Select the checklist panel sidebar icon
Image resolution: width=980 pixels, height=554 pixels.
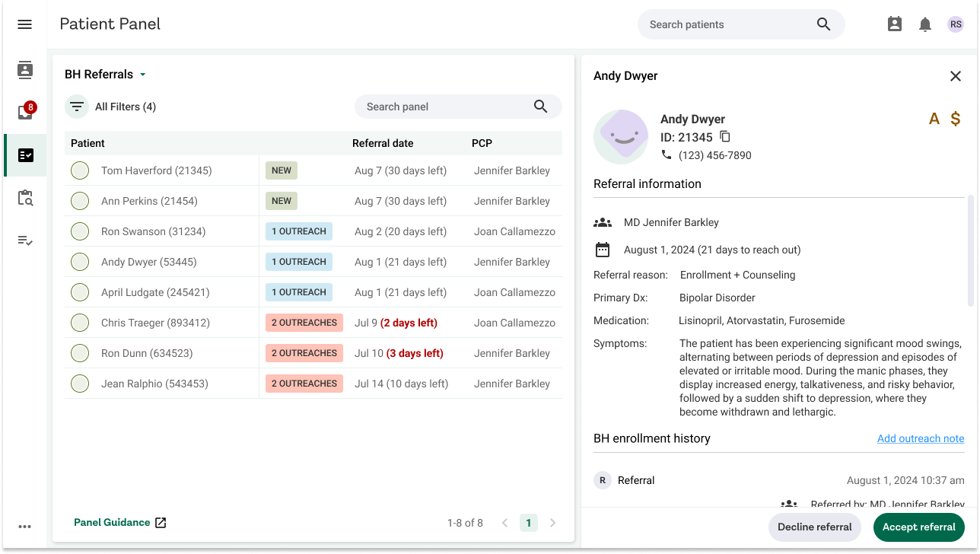tap(25, 155)
